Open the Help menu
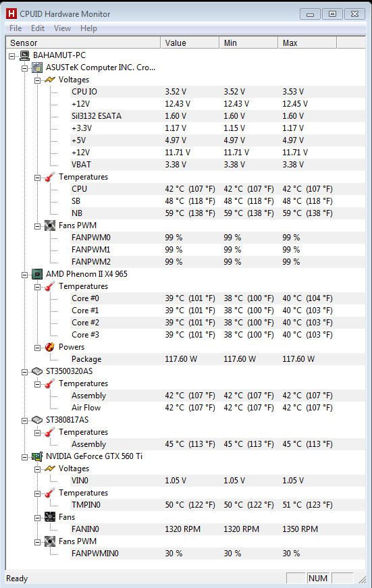 point(88,28)
